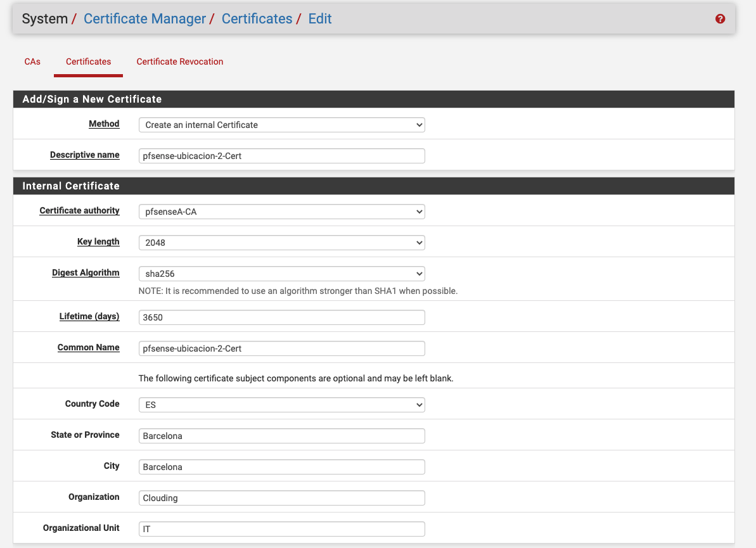The image size is (756, 548).
Task: Click the Edit breadcrumb link
Action: tap(320, 19)
